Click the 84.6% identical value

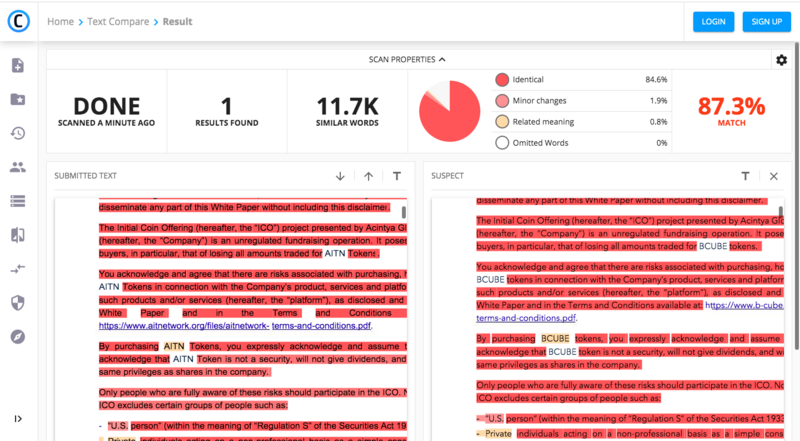[x=656, y=80]
